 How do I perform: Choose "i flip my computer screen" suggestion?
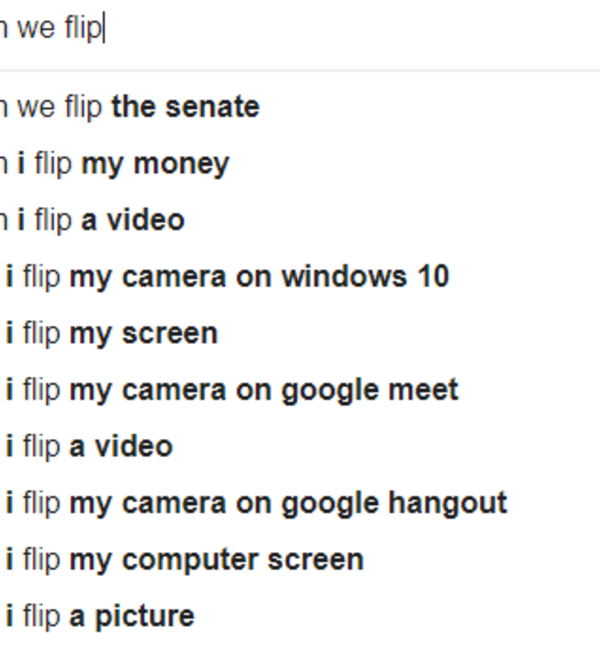pos(185,559)
